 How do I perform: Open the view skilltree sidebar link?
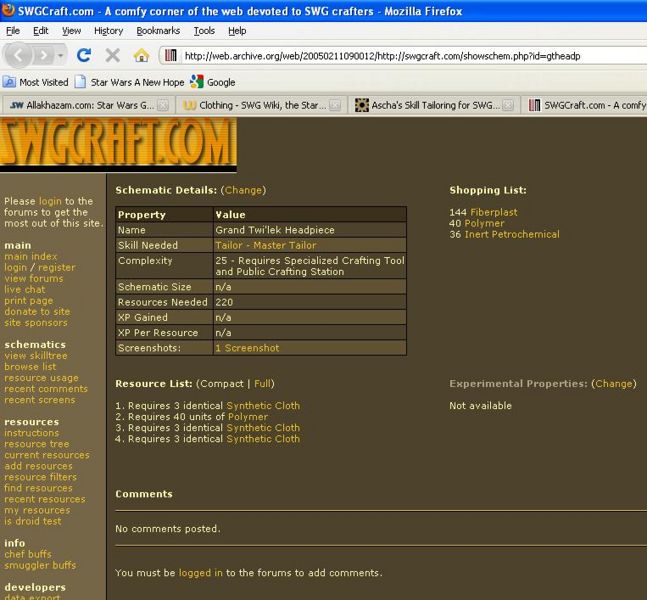36,356
